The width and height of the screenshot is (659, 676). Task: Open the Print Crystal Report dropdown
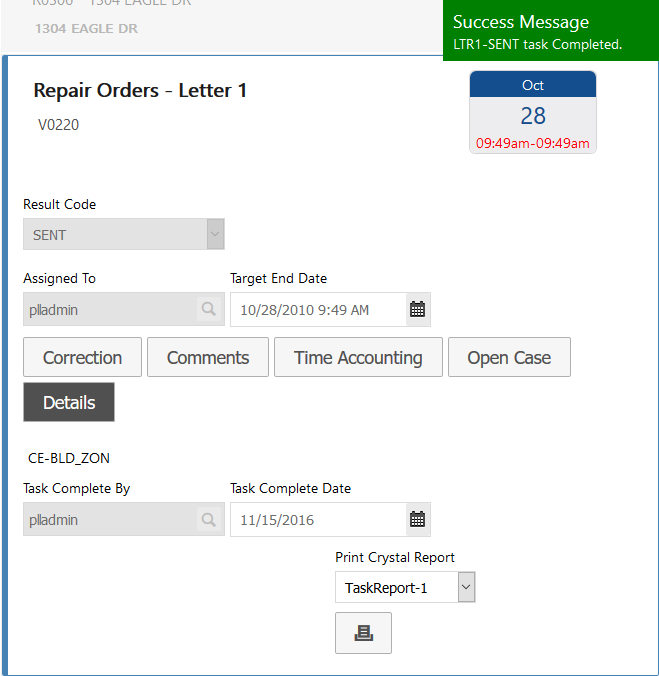466,588
